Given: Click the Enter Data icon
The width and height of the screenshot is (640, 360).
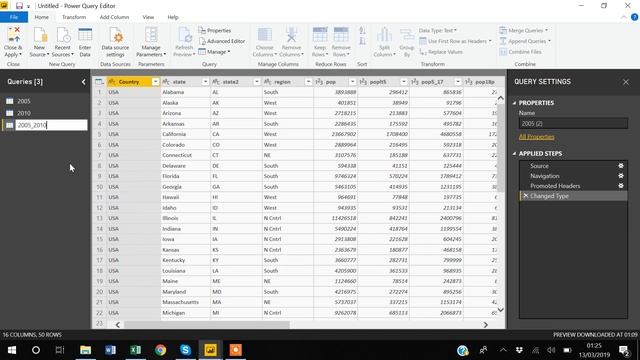Looking at the screenshot, I should [85, 35].
